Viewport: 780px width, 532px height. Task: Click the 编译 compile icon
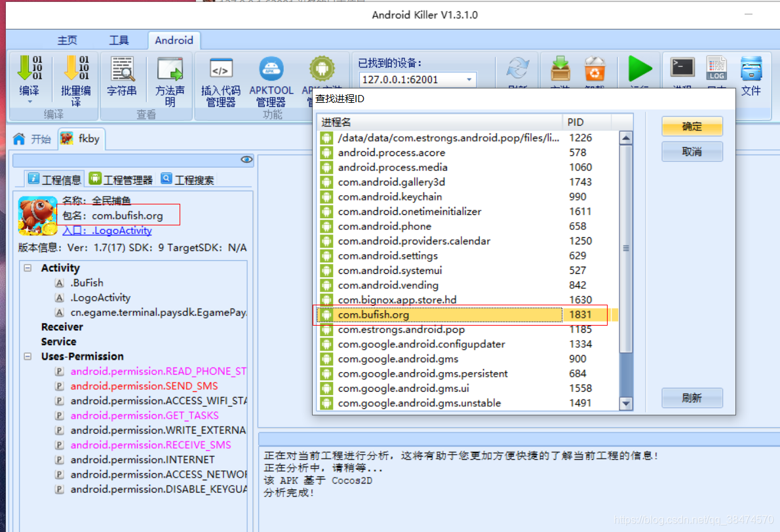(30, 67)
